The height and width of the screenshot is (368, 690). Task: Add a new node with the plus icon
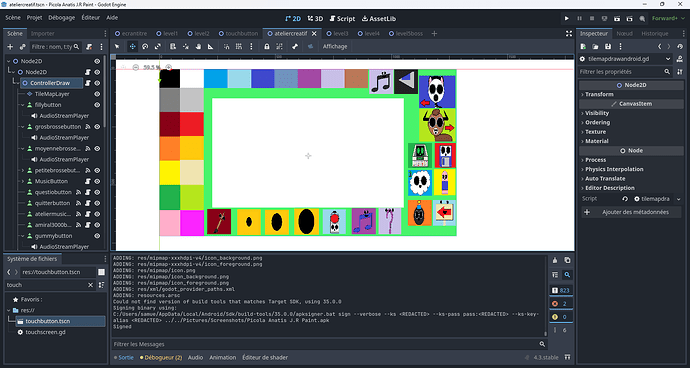(x=10, y=47)
